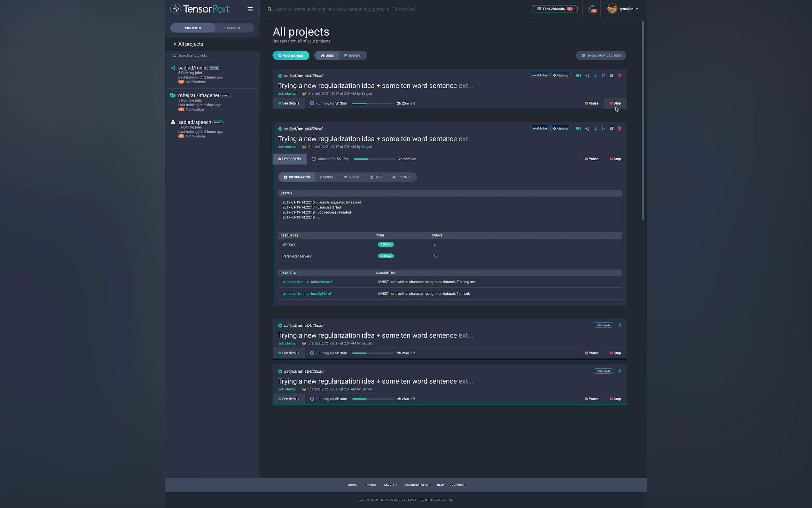Switch sidebar toggle to Datasets

pos(232,28)
